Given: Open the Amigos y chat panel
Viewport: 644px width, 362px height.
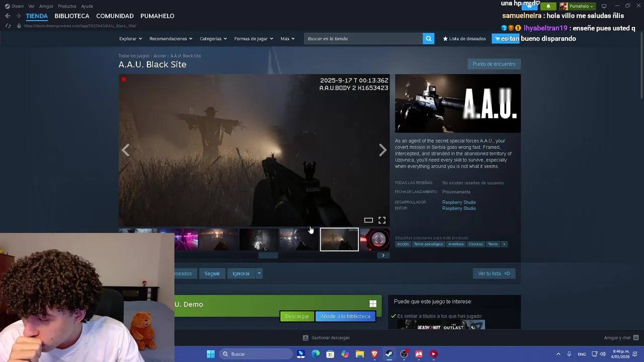Looking at the screenshot, I should point(621,338).
